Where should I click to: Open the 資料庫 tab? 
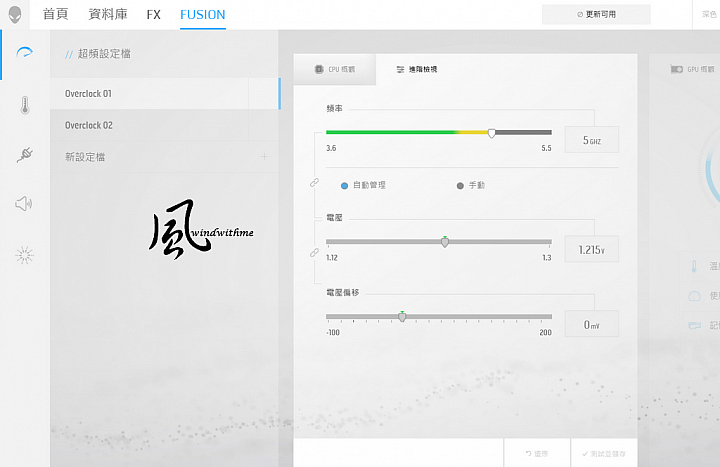tap(108, 14)
